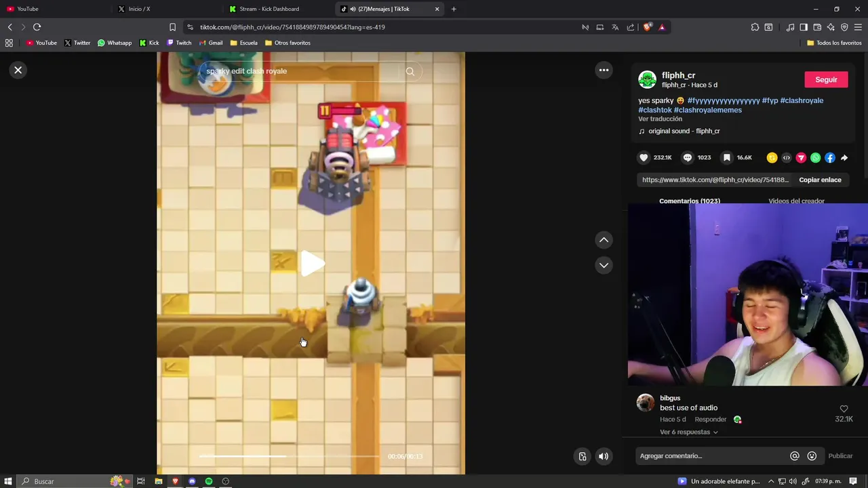Viewport: 868px width, 488px height.
Task: Open the Brave Rewards triangle icon
Action: (x=662, y=27)
